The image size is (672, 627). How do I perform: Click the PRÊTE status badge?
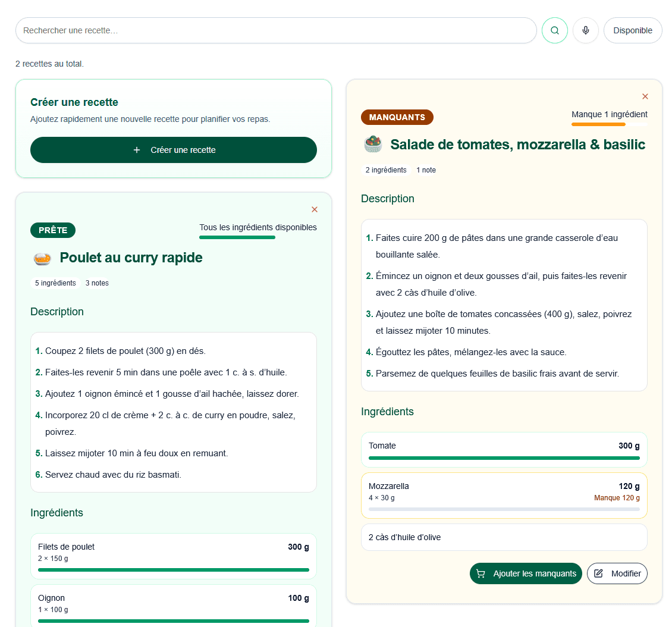pyautogui.click(x=53, y=230)
